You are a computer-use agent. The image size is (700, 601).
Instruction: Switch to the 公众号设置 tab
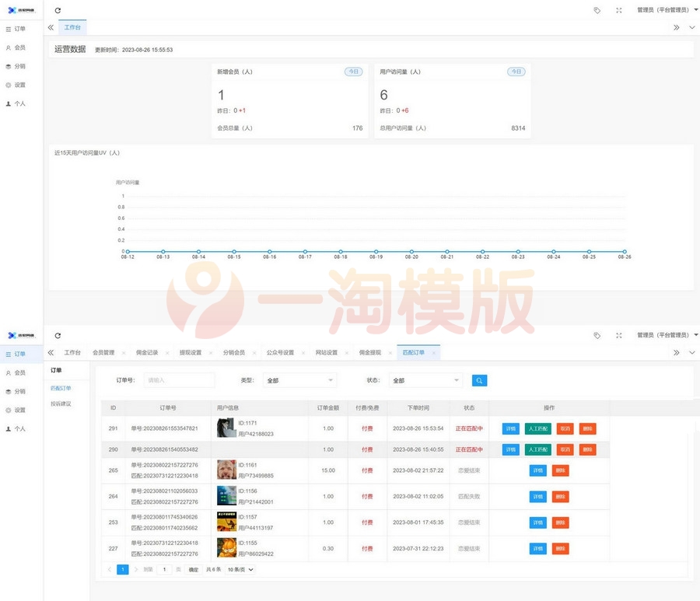point(280,353)
